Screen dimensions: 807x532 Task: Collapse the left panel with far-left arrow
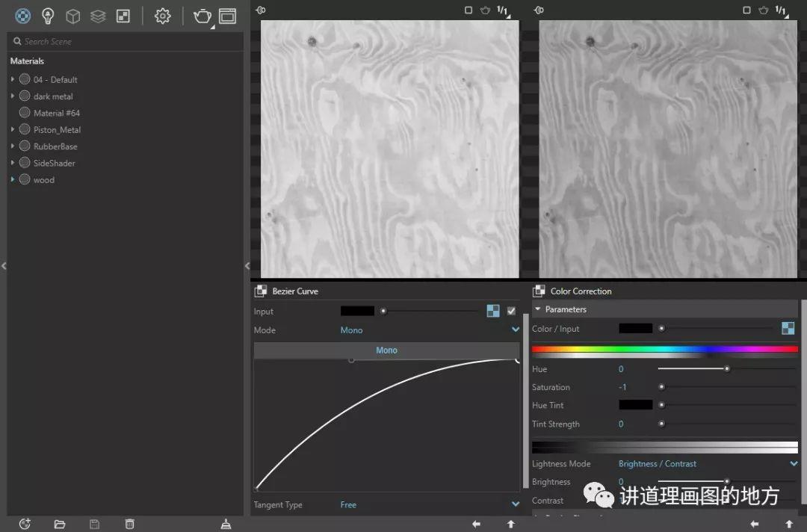[4, 266]
